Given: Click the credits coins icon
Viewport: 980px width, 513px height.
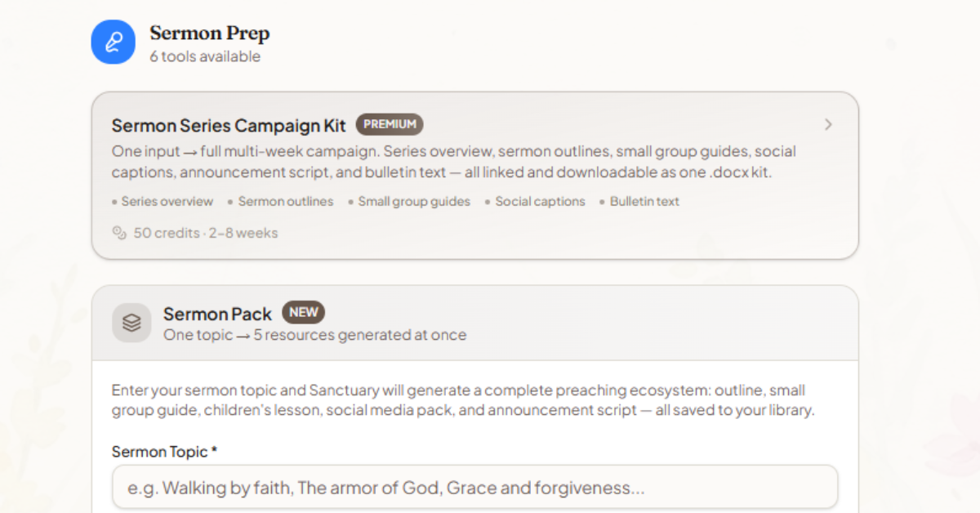Looking at the screenshot, I should (x=119, y=233).
